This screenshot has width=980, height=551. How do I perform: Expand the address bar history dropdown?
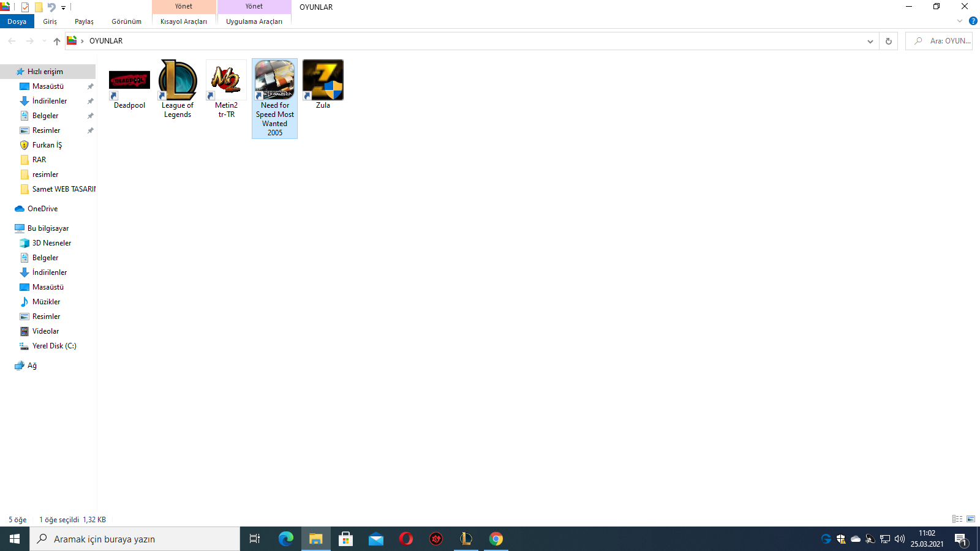[x=870, y=41]
